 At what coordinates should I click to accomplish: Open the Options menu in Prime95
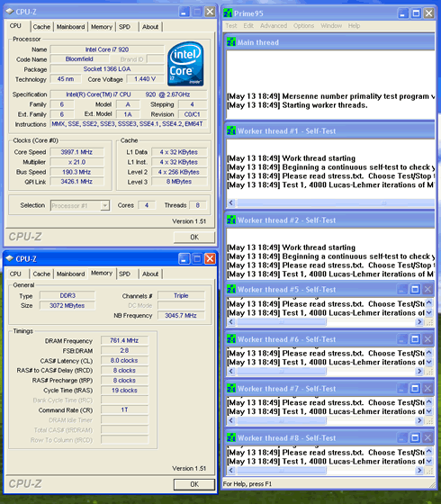[x=304, y=26]
